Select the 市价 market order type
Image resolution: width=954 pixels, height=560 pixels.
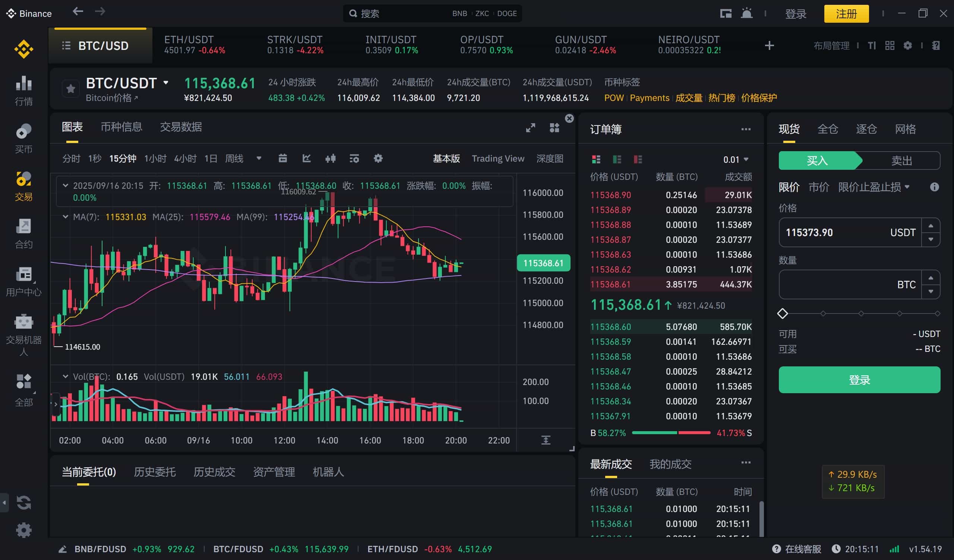(x=818, y=187)
